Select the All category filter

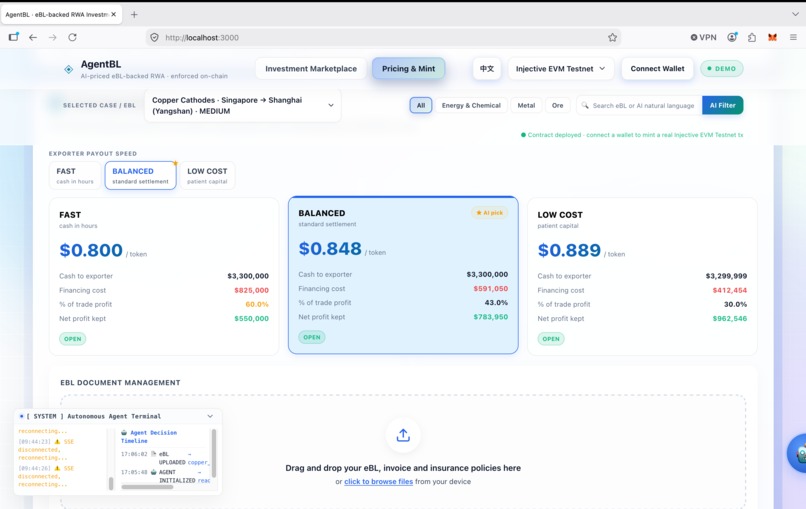point(420,105)
